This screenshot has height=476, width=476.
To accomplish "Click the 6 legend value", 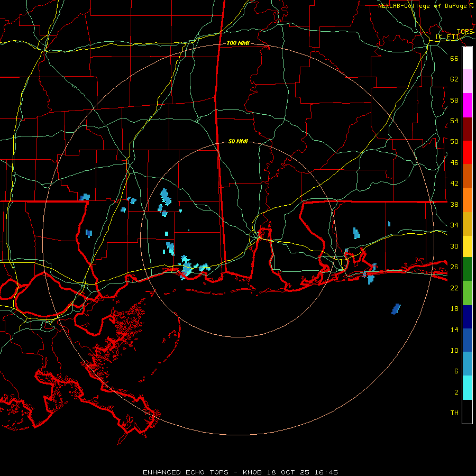I will click(456, 371).
